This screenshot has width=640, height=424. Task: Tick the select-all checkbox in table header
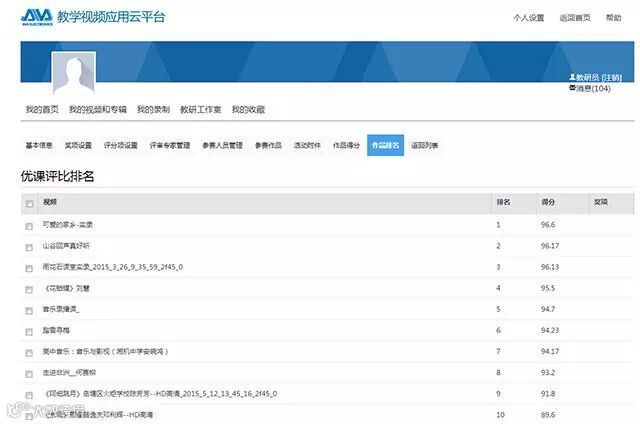tap(29, 204)
